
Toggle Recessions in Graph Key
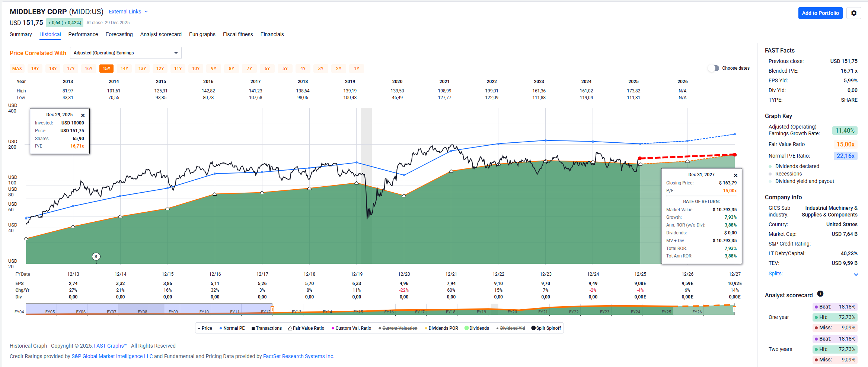click(x=770, y=174)
